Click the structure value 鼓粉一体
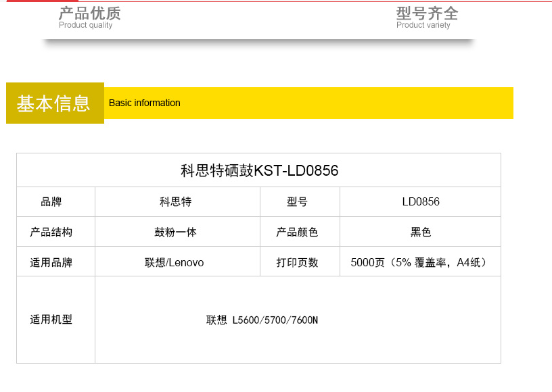 [x=176, y=232]
